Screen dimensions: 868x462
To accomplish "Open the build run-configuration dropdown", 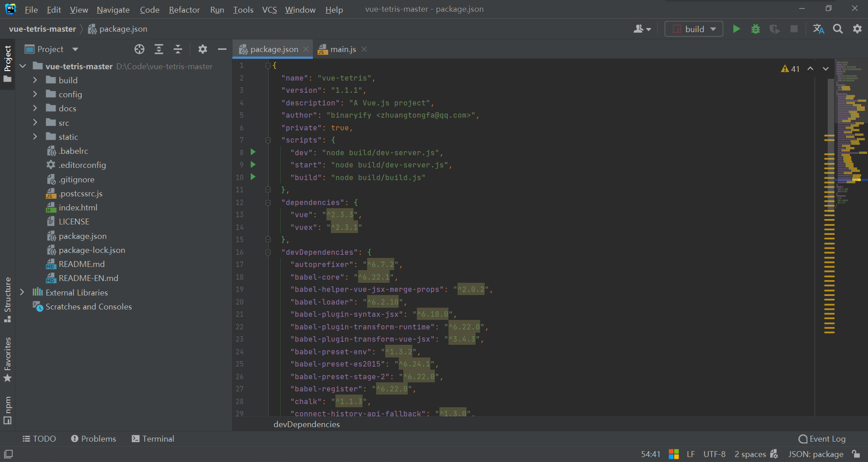I will click(694, 29).
